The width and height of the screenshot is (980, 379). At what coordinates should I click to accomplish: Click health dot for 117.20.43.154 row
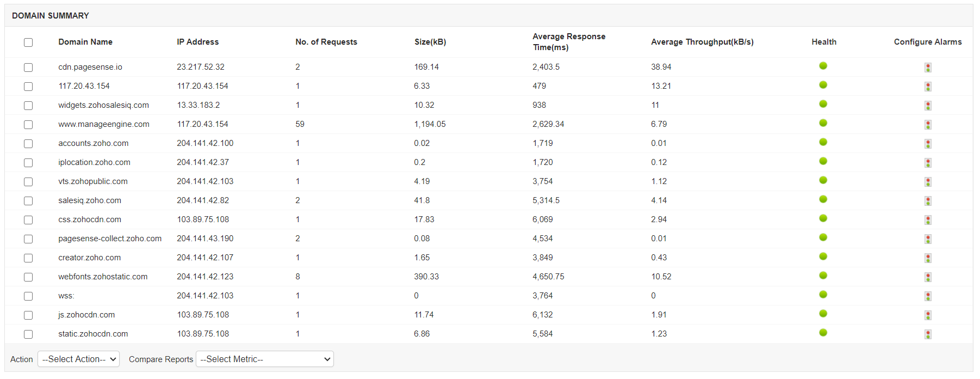[x=823, y=85]
